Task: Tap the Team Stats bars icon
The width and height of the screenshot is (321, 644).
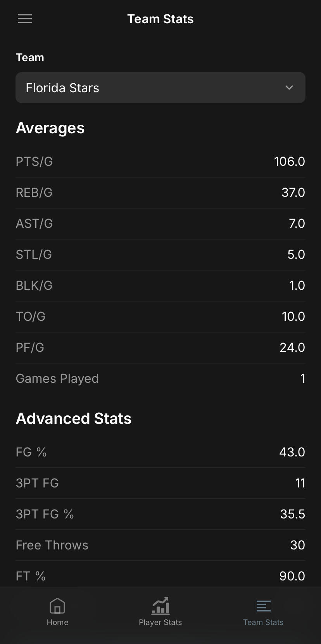Action: (263, 606)
